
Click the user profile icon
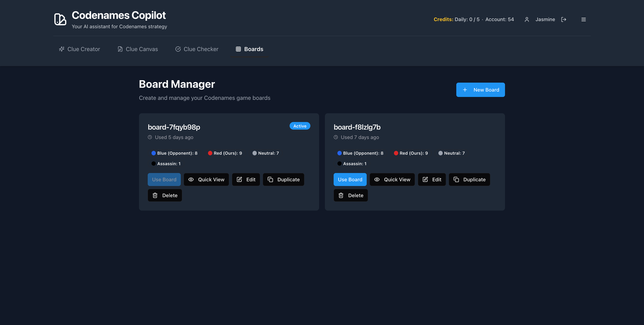tap(527, 20)
